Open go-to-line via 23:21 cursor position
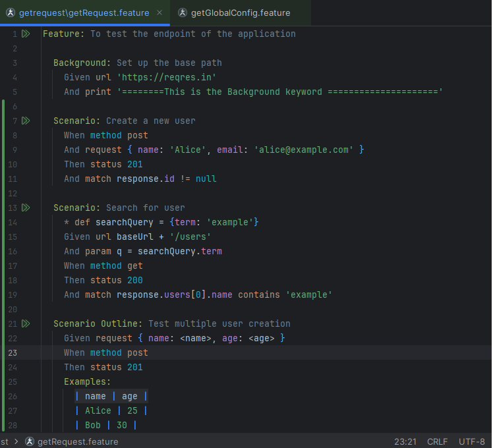This screenshot has height=448, width=493. [405, 441]
